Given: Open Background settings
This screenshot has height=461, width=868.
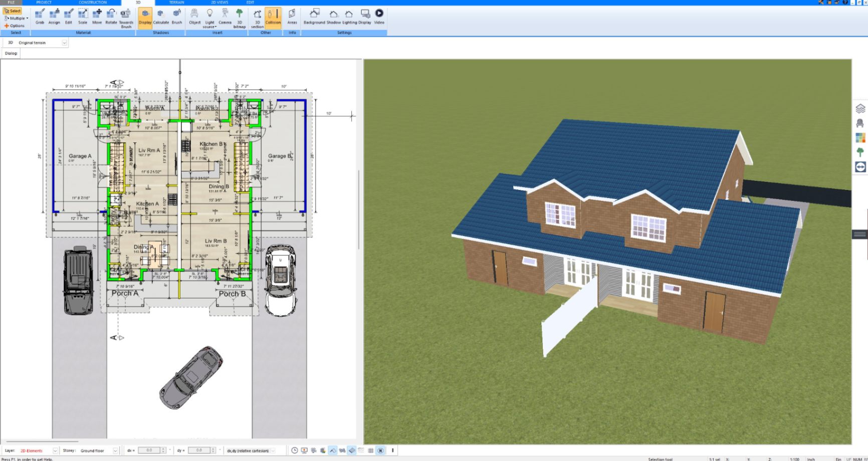Looking at the screenshot, I should pos(314,16).
